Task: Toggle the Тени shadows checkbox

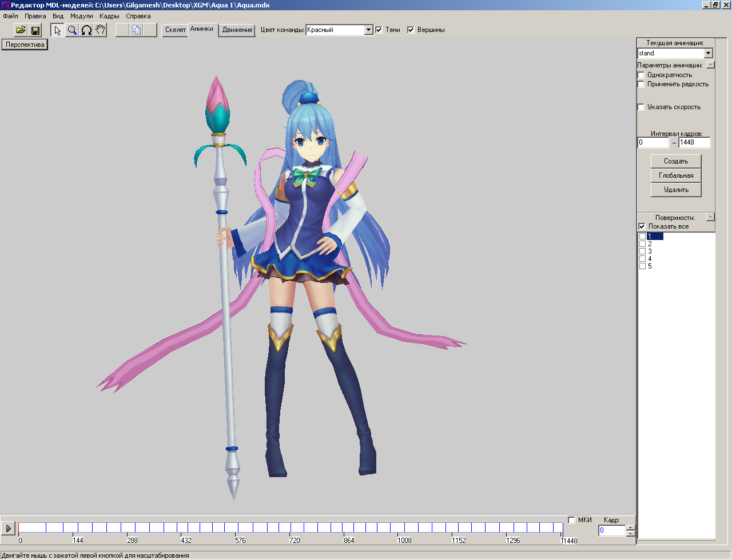Action: point(379,30)
